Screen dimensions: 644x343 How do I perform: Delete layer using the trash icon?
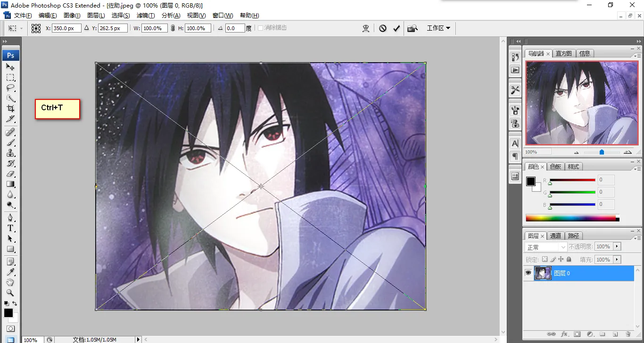click(628, 334)
